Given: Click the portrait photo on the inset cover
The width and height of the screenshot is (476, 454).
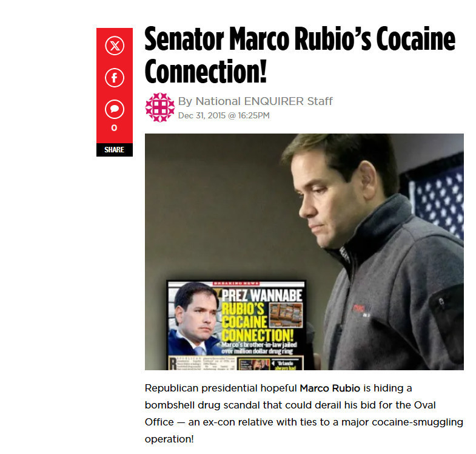Looking at the screenshot, I should (193, 319).
